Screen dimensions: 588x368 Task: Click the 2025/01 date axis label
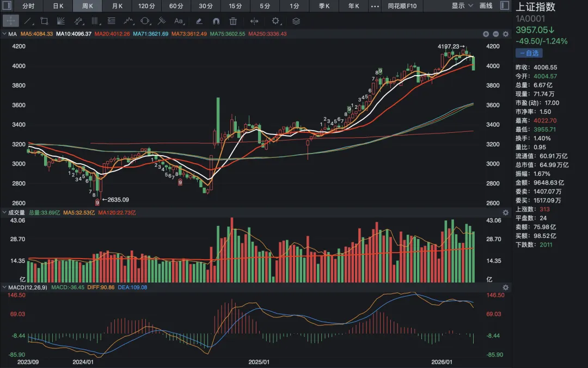tap(259, 362)
